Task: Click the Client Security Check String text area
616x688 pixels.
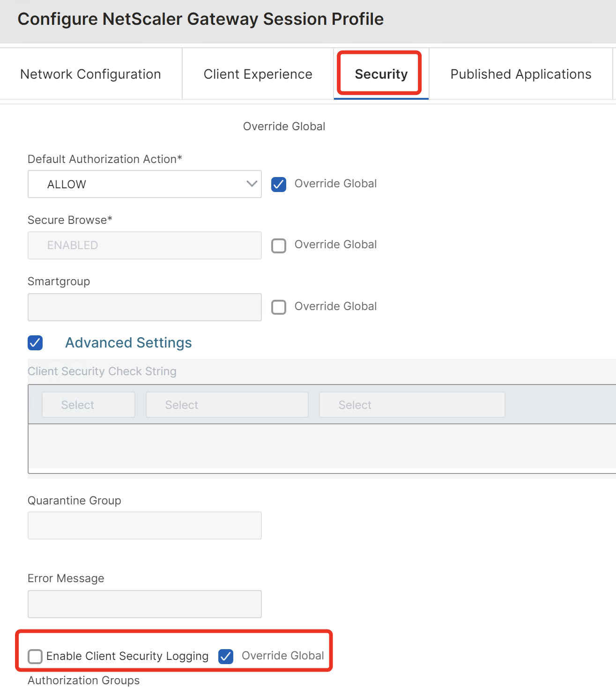Action: 322,448
